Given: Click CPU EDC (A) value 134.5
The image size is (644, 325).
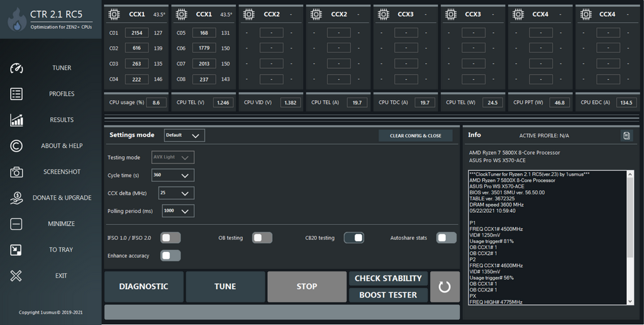Looking at the screenshot, I should point(626,103).
